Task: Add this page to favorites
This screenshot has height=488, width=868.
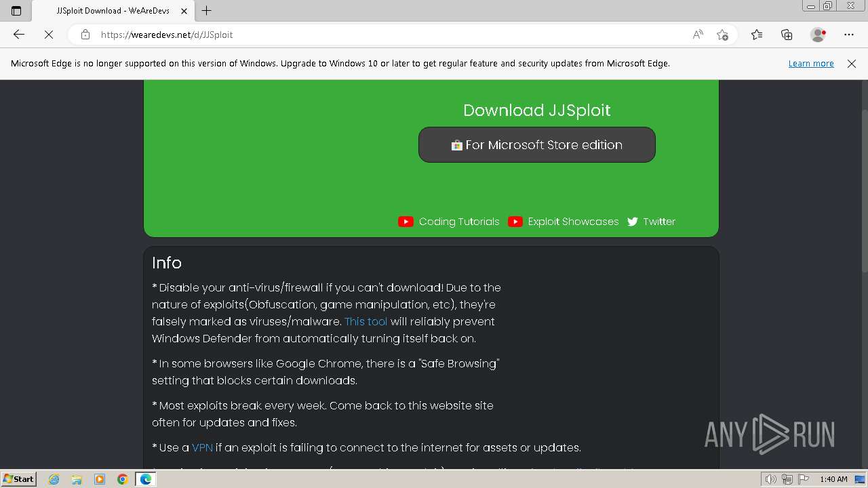Action: (x=722, y=35)
